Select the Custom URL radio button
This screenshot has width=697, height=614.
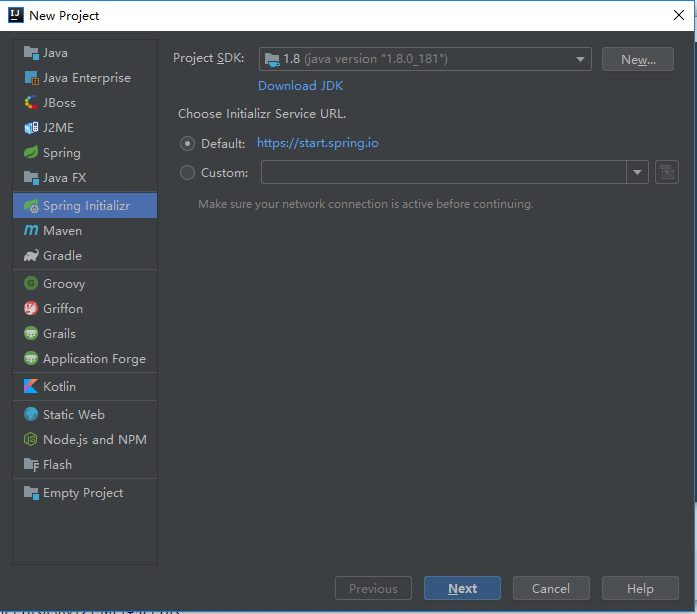tap(187, 173)
